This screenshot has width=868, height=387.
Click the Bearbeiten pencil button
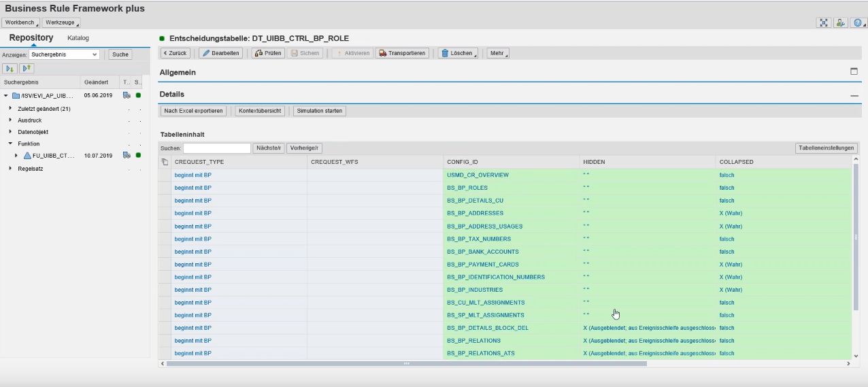click(x=220, y=53)
